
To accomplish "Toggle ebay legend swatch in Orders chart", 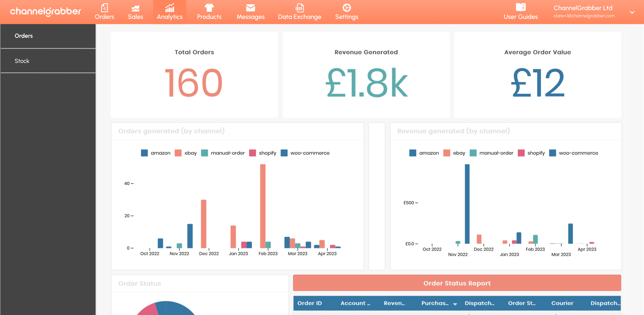I will [178, 153].
